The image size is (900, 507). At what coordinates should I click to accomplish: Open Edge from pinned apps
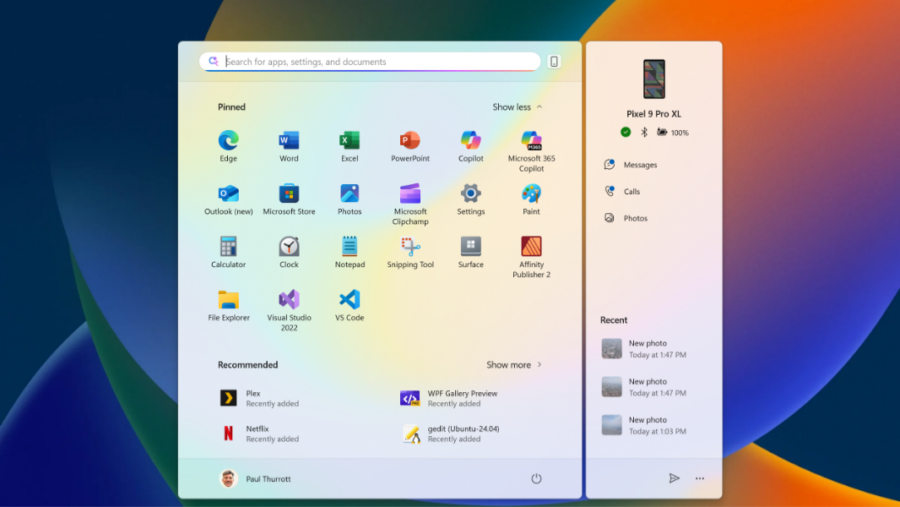pos(228,146)
